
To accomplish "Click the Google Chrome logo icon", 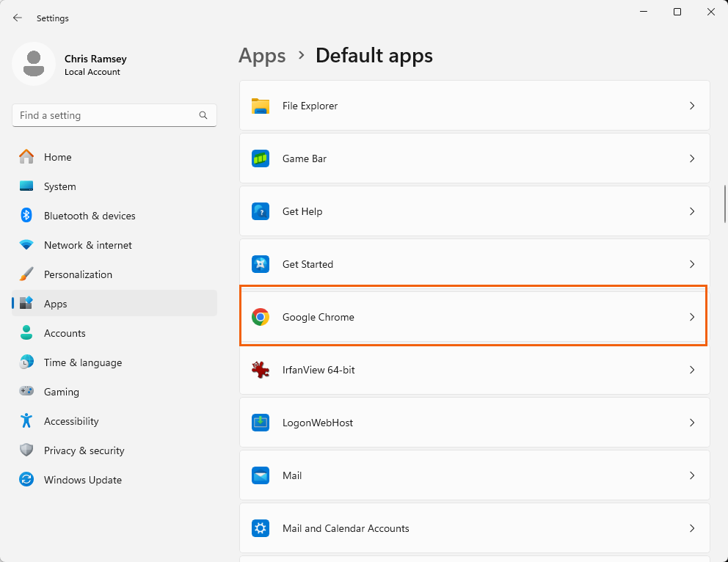I will coord(261,318).
